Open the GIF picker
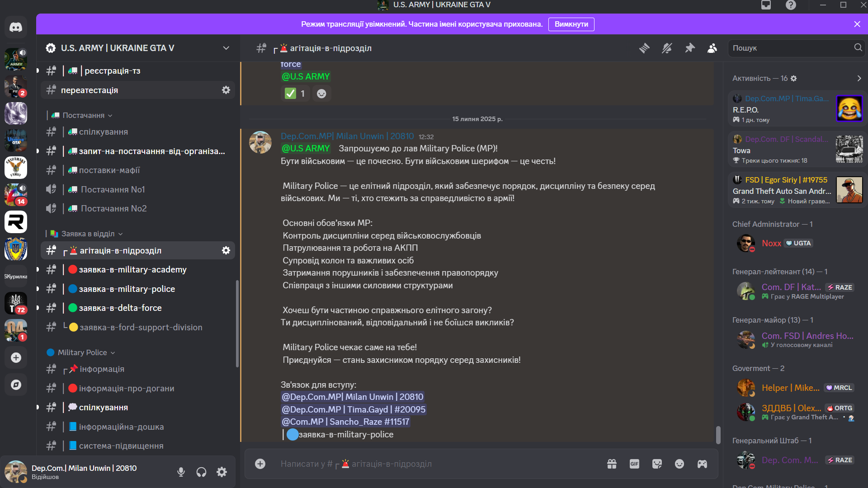The image size is (868, 488). (634, 464)
